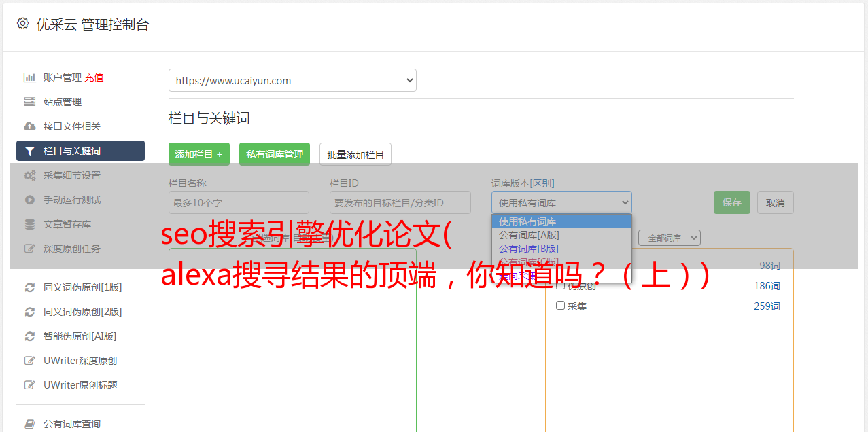
Task: Click the 添加栏目 + button
Action: pos(199,154)
